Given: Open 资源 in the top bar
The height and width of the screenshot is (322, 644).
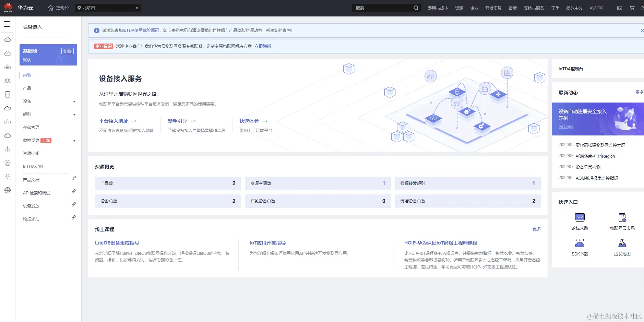Looking at the screenshot, I should coord(459,8).
